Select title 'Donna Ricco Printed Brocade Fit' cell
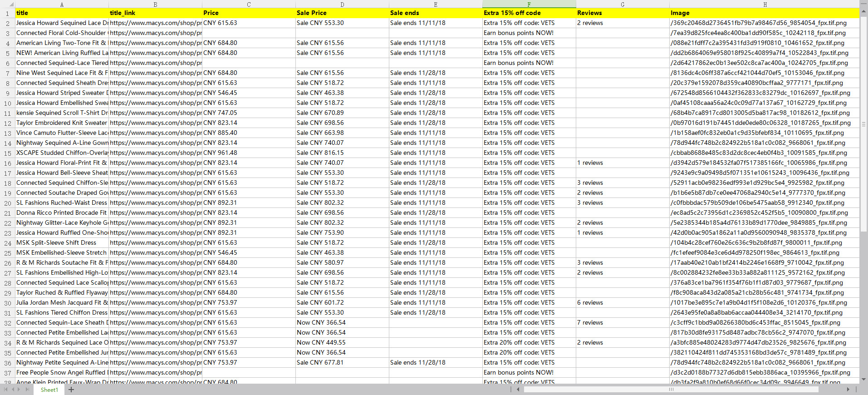This screenshot has width=868, height=395. pyautogui.click(x=62, y=213)
